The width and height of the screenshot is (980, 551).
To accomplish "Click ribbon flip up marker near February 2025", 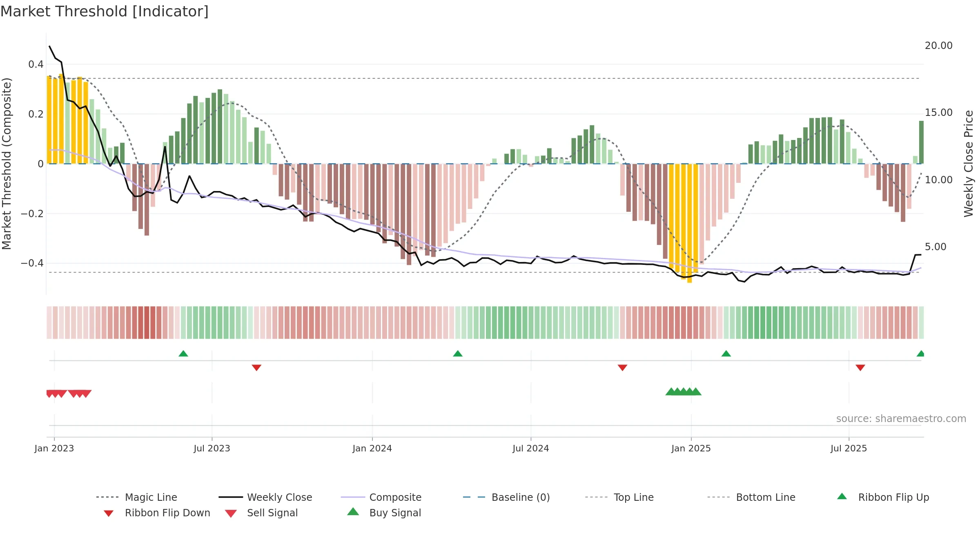I will click(x=726, y=353).
